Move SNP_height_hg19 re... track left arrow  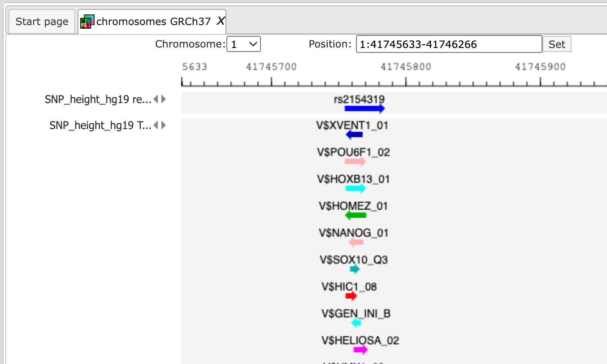point(156,99)
